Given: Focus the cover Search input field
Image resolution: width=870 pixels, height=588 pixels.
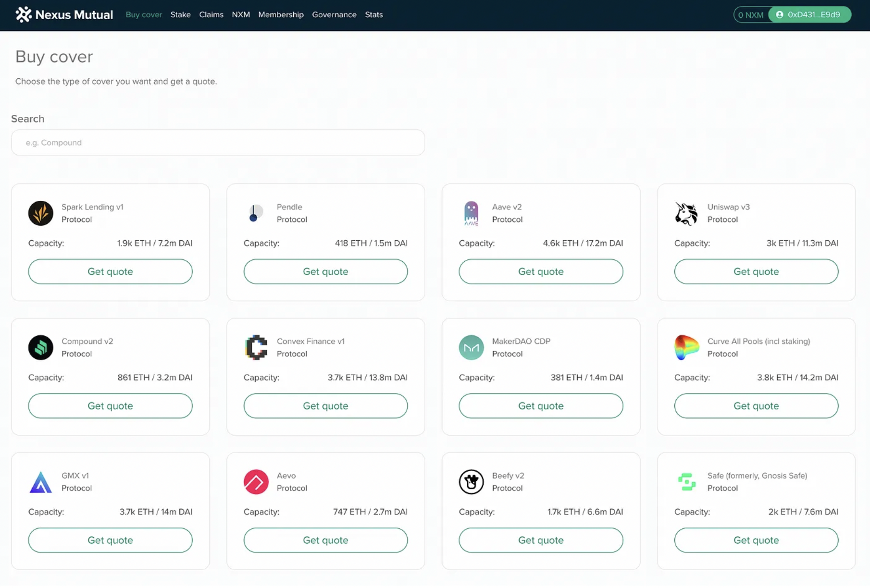Looking at the screenshot, I should (x=218, y=142).
